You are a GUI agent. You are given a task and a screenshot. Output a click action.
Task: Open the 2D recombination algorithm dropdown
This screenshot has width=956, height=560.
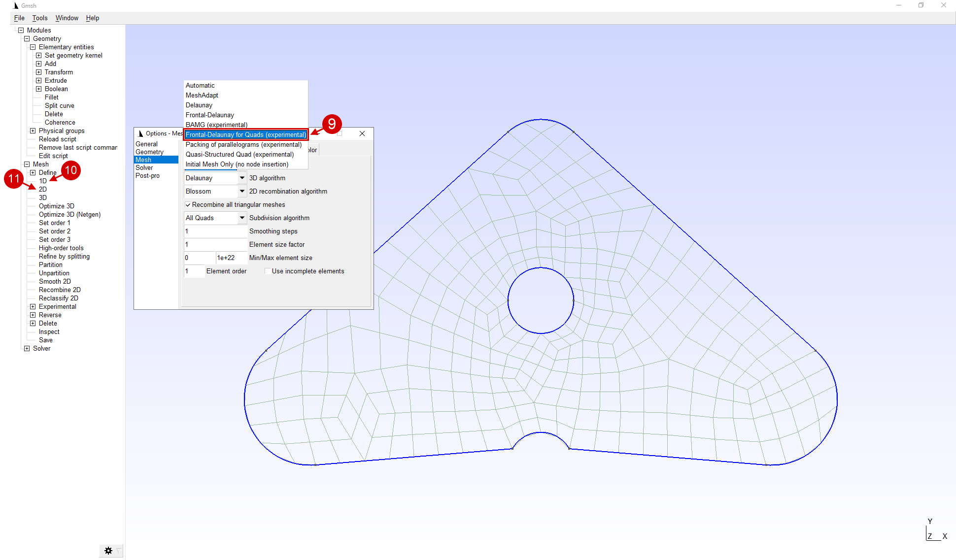click(x=242, y=191)
